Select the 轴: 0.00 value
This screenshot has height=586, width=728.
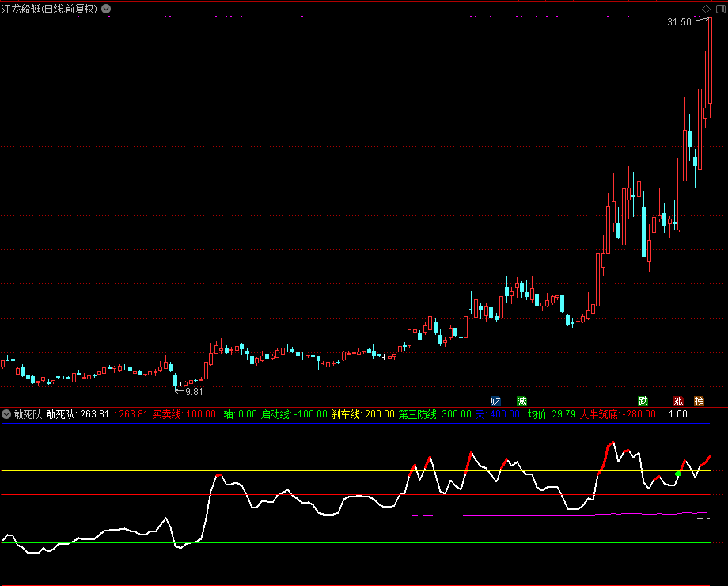click(x=240, y=414)
